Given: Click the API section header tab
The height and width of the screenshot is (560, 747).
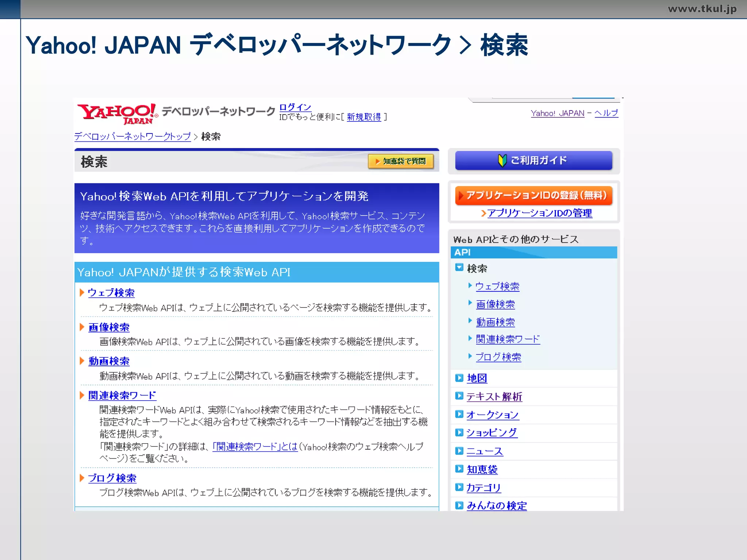Looking at the screenshot, I should [534, 252].
